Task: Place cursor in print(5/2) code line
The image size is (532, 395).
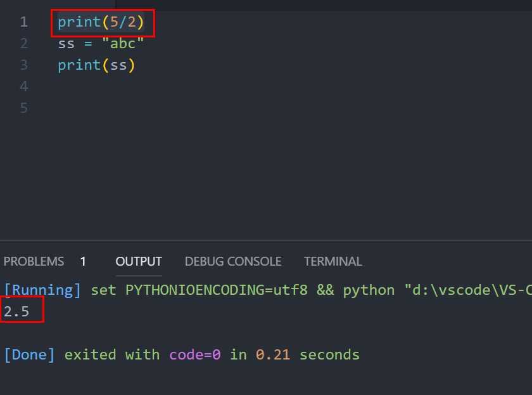Action: pos(101,22)
